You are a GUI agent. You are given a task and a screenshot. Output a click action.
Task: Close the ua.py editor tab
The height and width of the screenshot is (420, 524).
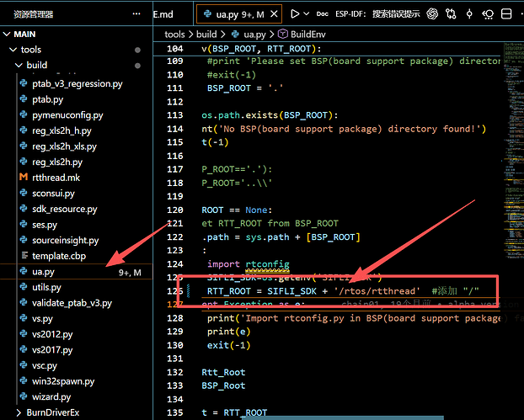pyautogui.click(x=274, y=14)
